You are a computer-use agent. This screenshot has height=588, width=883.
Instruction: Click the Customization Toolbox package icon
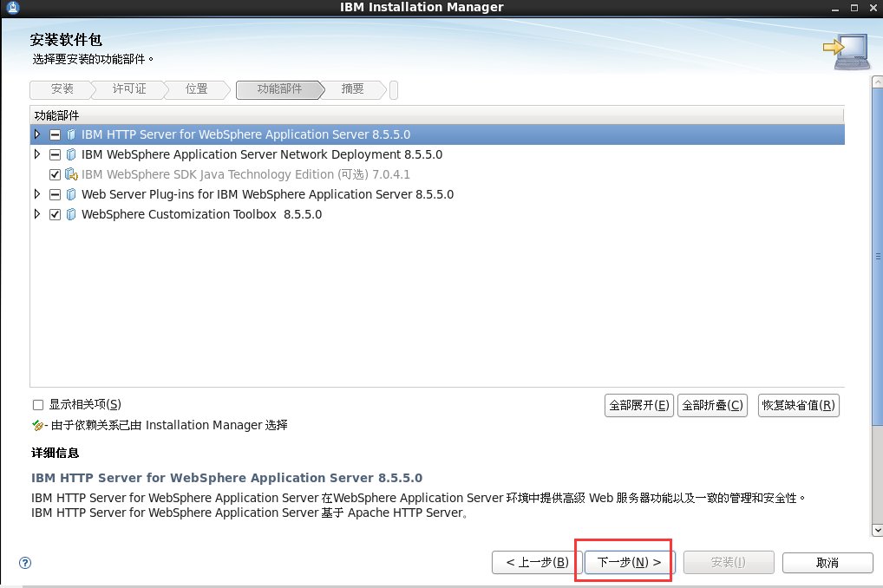[x=71, y=214]
